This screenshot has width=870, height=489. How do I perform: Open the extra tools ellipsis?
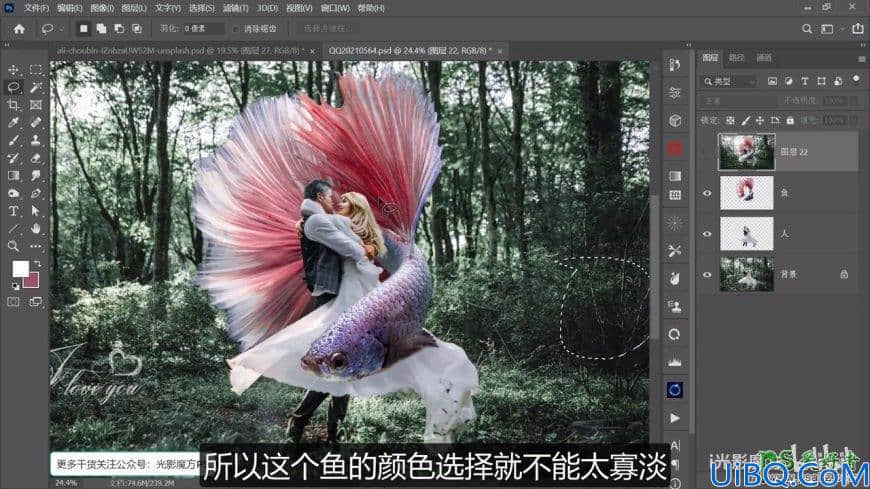pyautogui.click(x=36, y=246)
